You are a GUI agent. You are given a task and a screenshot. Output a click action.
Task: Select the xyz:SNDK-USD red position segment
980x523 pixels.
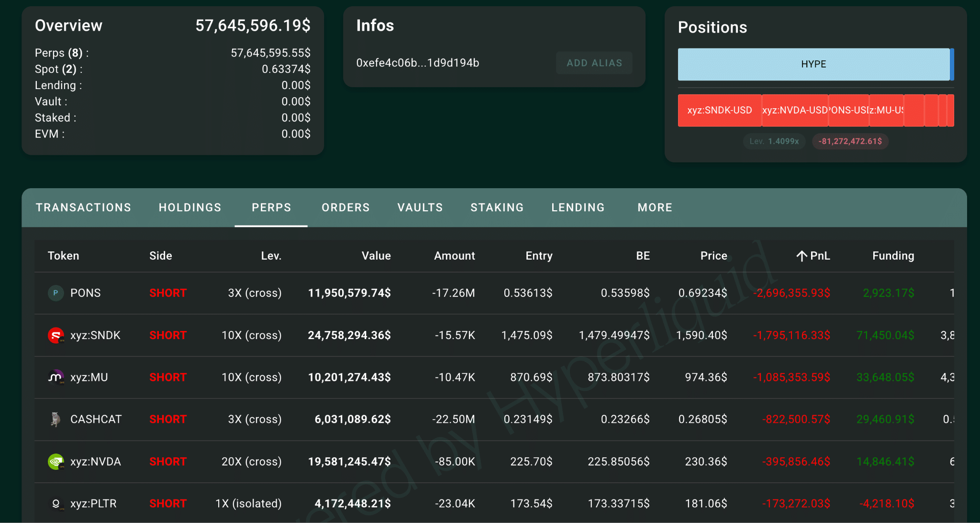(x=719, y=111)
